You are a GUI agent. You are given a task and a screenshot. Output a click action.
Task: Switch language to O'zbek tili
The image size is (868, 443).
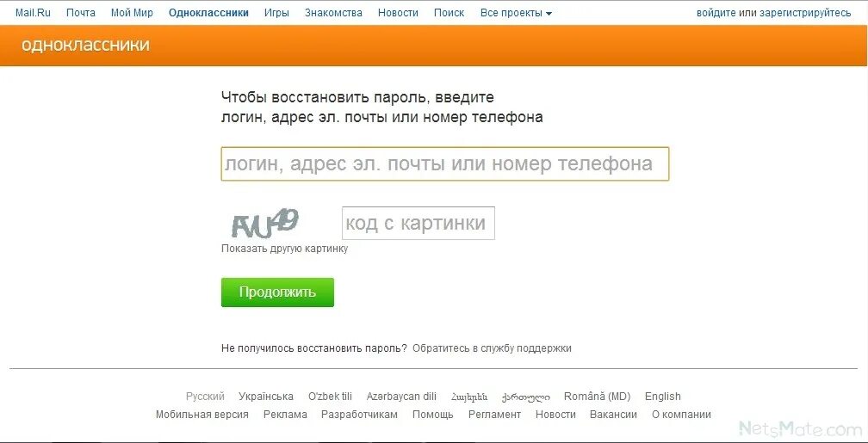click(x=330, y=397)
